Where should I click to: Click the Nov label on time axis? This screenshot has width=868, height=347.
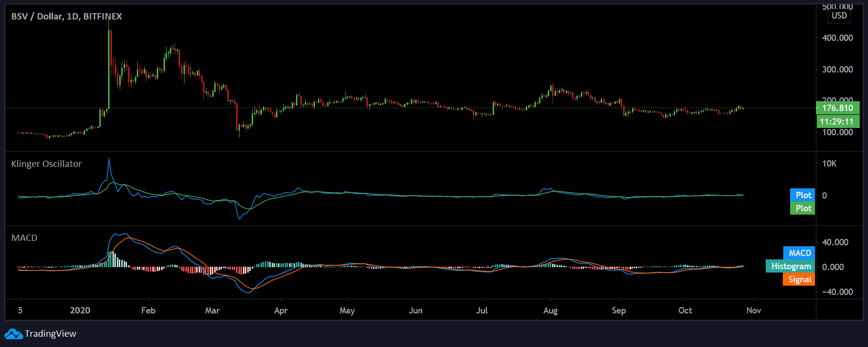[x=754, y=310]
